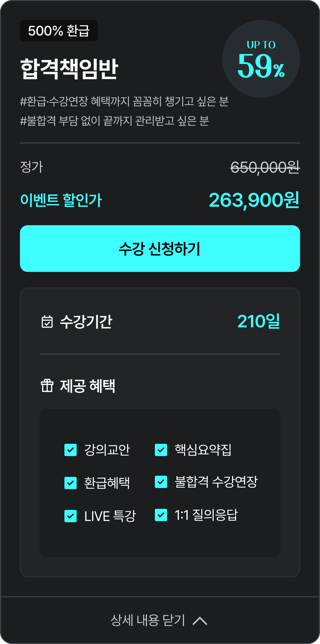This screenshot has height=644, width=320.
Task: Click the 263,900원 event discount price
Action: [x=254, y=200]
